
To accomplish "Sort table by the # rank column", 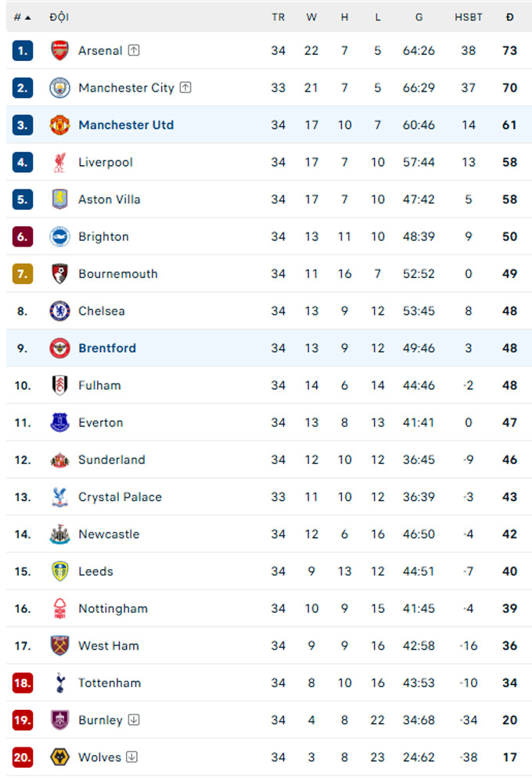I will click(x=22, y=17).
